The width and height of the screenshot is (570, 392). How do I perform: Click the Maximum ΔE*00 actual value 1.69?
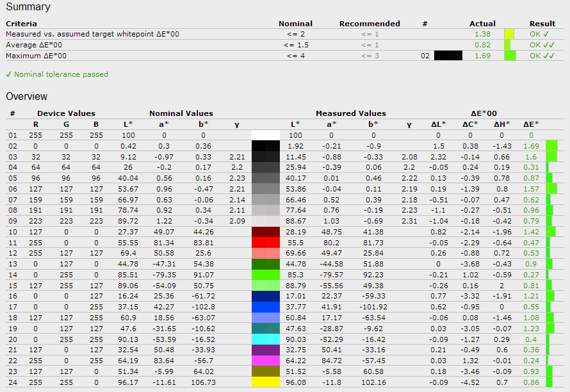coord(482,56)
